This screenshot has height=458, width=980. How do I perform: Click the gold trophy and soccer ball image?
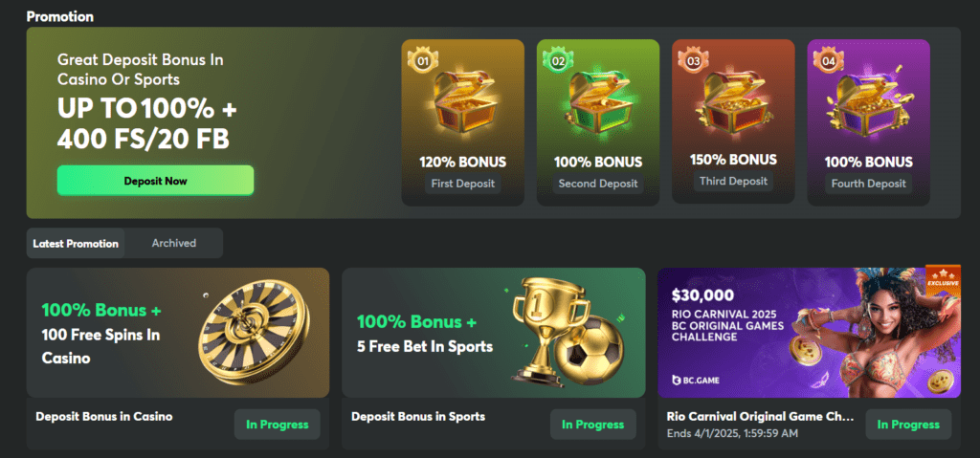coord(568,331)
